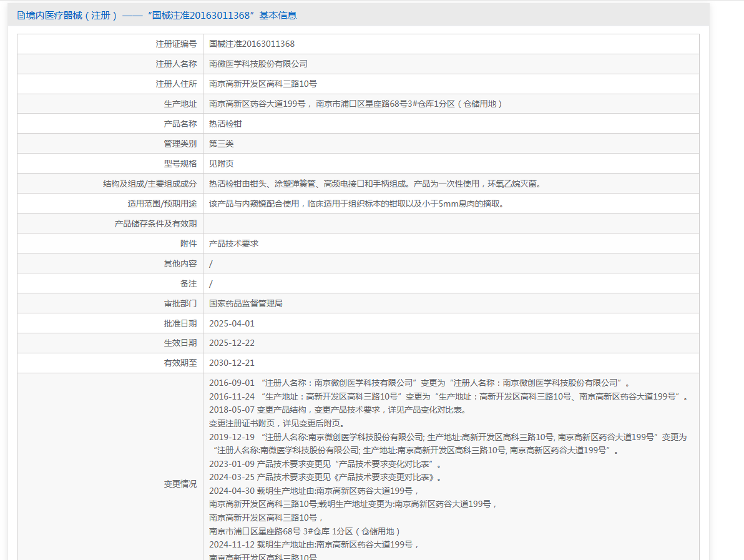Image resolution: width=744 pixels, height=560 pixels.
Task: Click the 2016-09-01 change record line
Action: coord(419,383)
